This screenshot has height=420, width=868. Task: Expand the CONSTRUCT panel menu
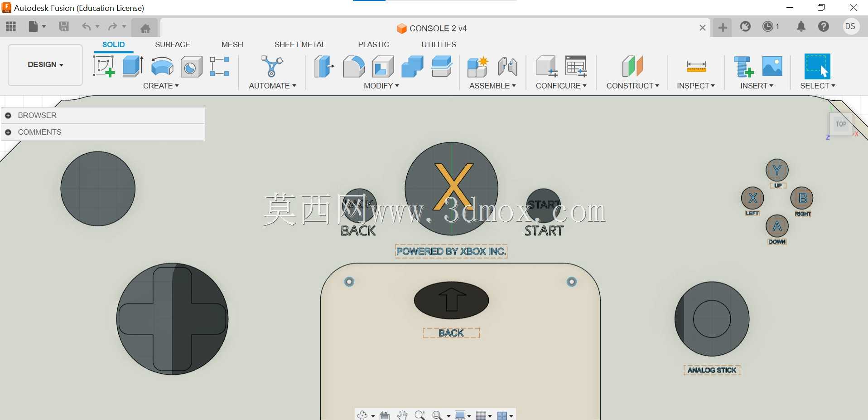tap(633, 86)
